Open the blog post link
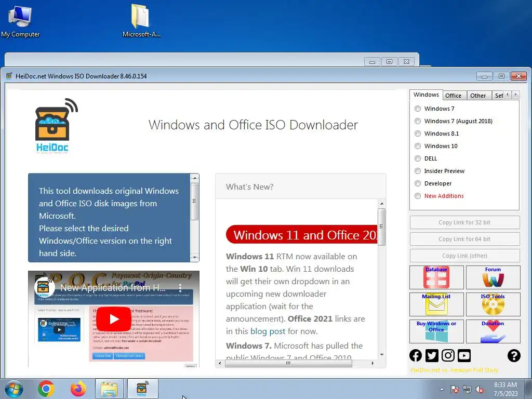This screenshot has height=399, width=532. 268,331
